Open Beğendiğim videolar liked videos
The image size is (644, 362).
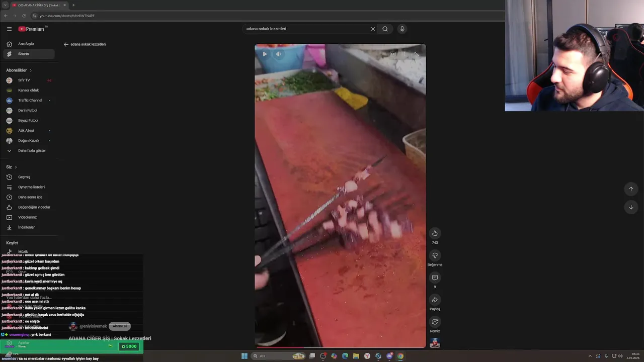[29, 207]
